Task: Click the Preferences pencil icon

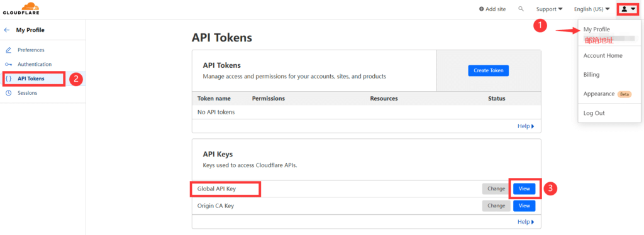Action: (8, 50)
